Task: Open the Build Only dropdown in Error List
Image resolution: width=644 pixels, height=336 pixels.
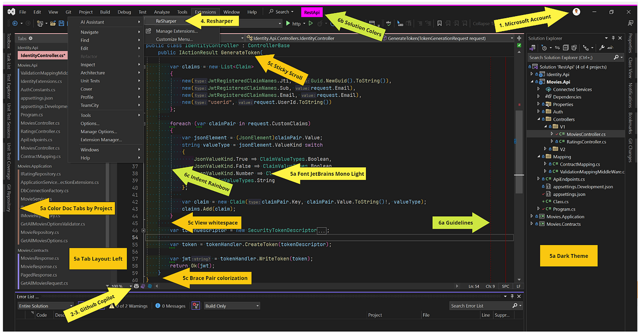Action: point(231,305)
